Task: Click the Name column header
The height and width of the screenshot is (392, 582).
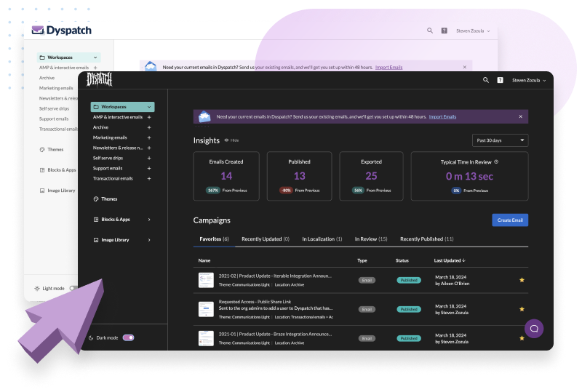Action: click(204, 260)
